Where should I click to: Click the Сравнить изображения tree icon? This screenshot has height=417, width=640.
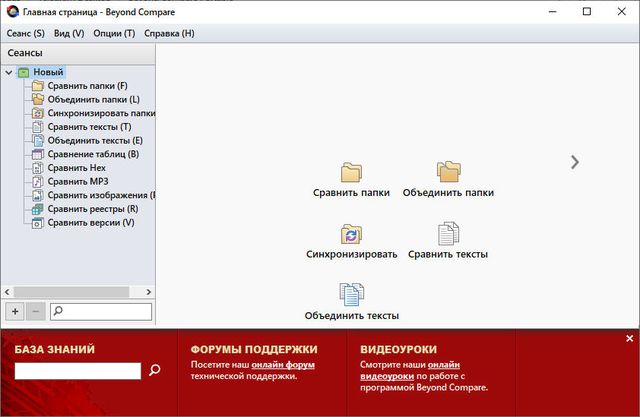click(38, 195)
